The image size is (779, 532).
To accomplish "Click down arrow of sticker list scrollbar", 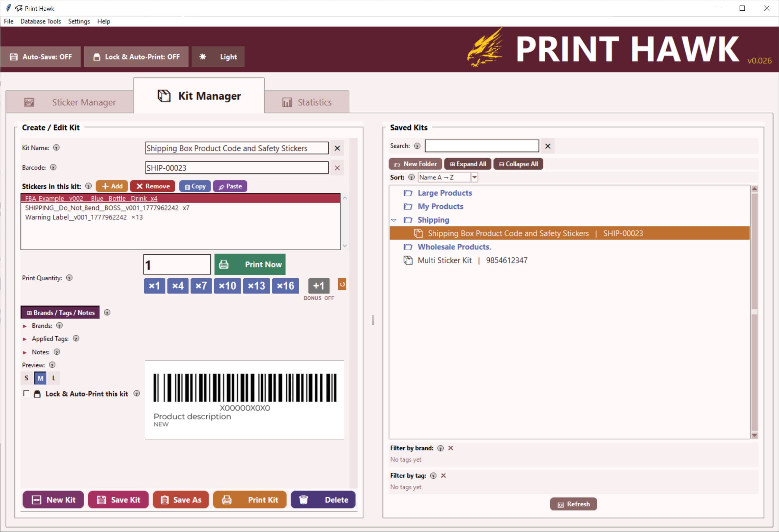I will (x=345, y=246).
